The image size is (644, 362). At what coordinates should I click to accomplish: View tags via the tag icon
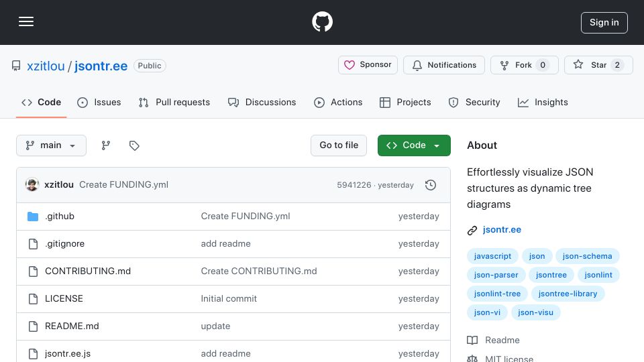point(134,145)
